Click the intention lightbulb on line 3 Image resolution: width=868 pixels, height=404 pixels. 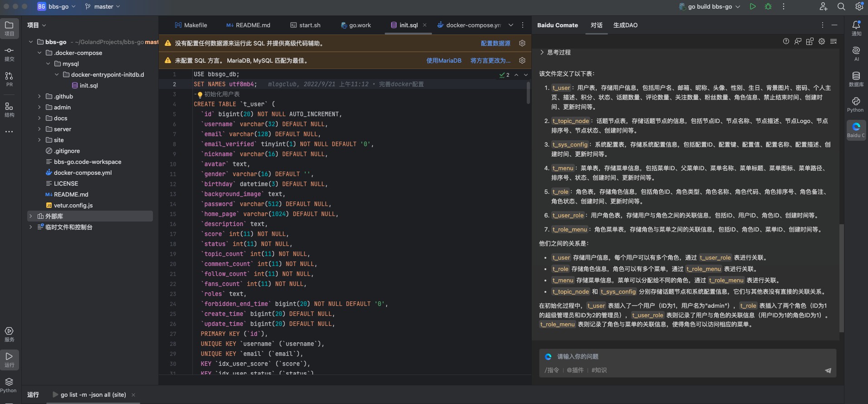point(200,94)
